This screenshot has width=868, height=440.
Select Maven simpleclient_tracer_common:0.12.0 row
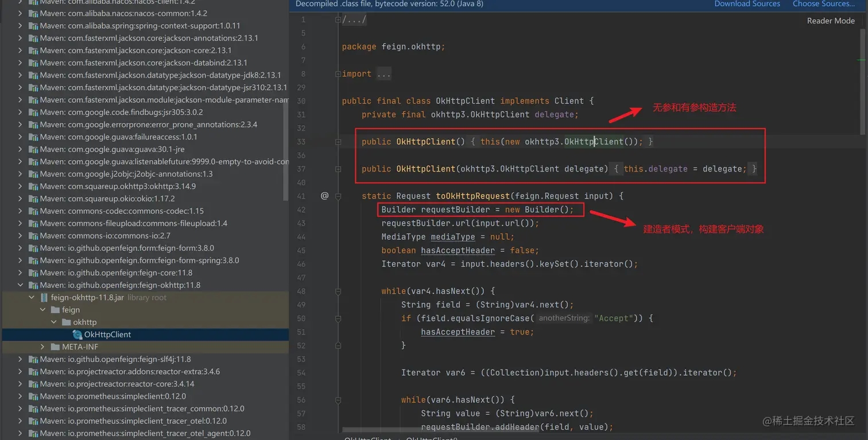[145, 408]
